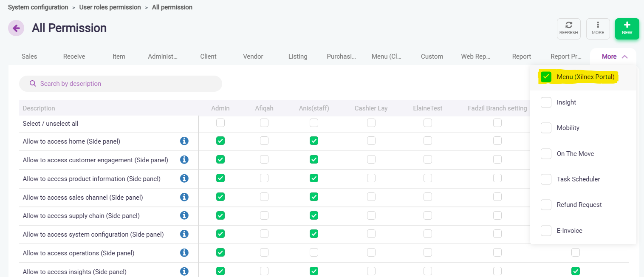This screenshot has height=277, width=644.
Task: Click info icon for customer engagement permission
Action: tap(184, 160)
